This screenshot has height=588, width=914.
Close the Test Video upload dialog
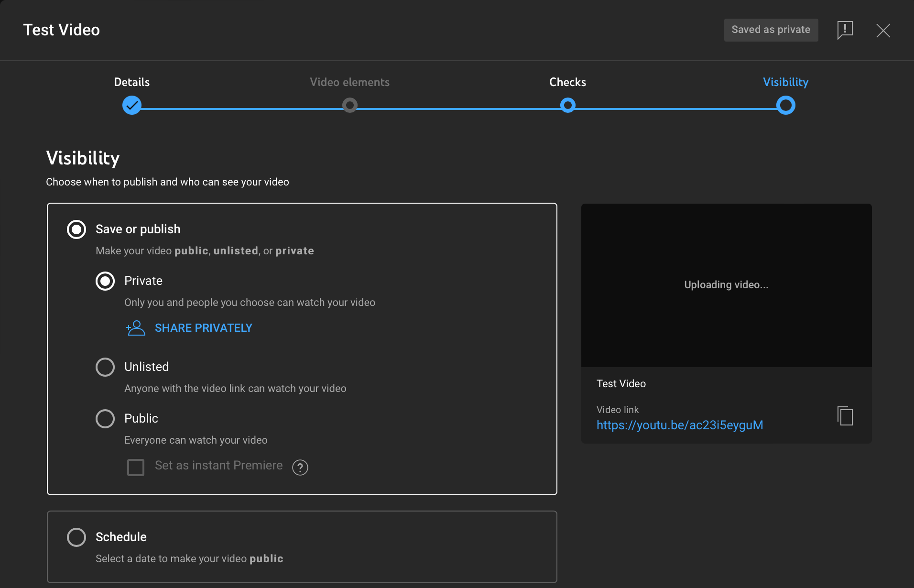click(883, 30)
